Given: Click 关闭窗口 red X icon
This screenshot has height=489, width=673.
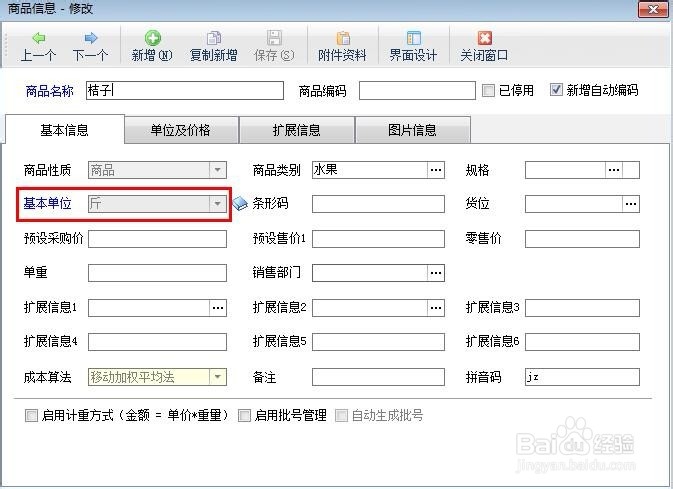Looking at the screenshot, I should click(x=484, y=38).
